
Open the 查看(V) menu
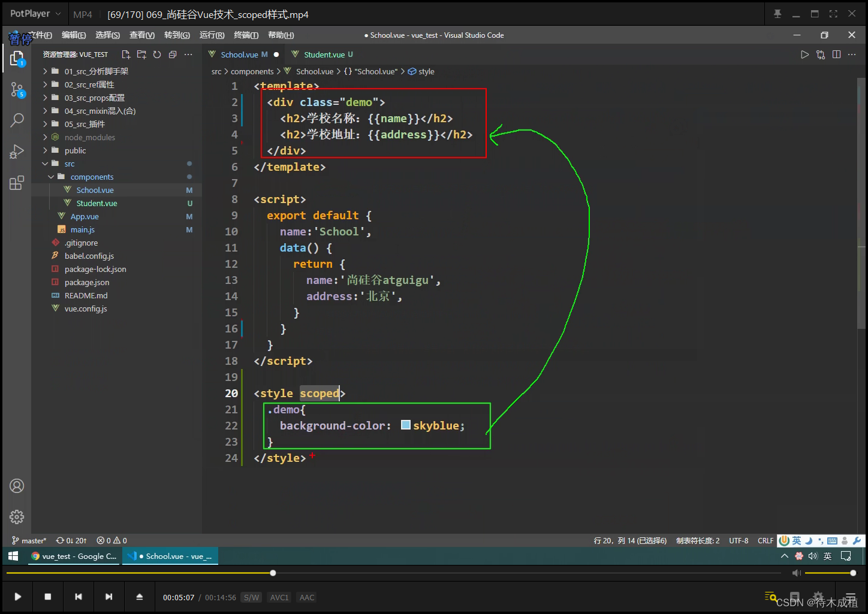tap(142, 35)
